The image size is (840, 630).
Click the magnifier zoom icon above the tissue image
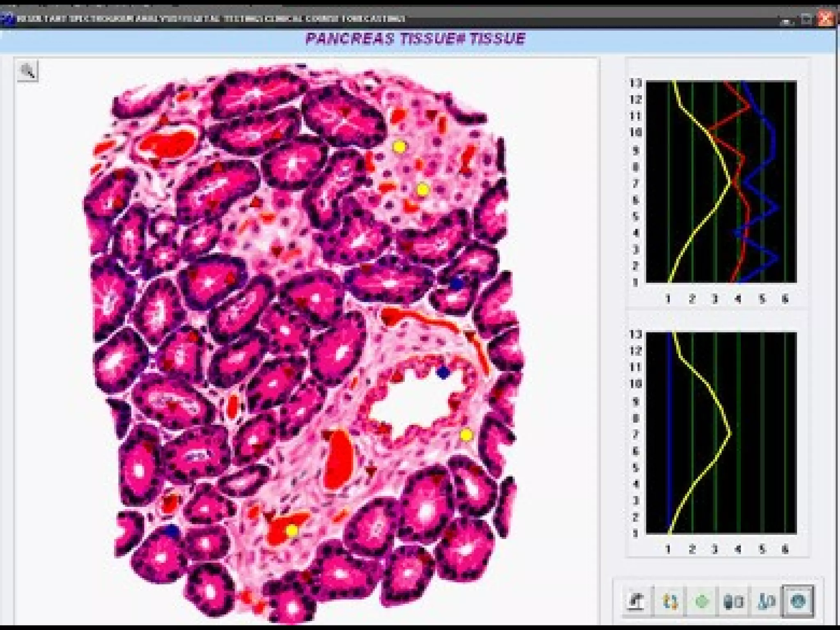(28, 71)
